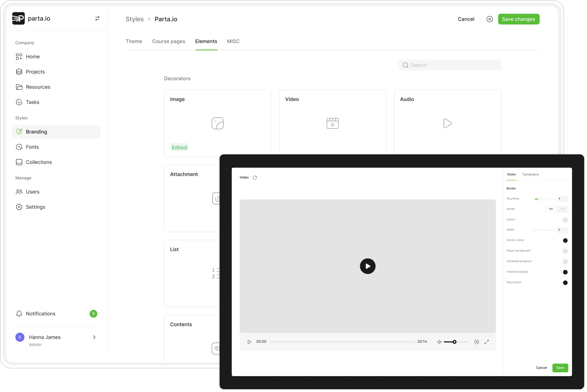
Task: Enter fullscreen with the expand arrows icon
Action: pos(487,342)
